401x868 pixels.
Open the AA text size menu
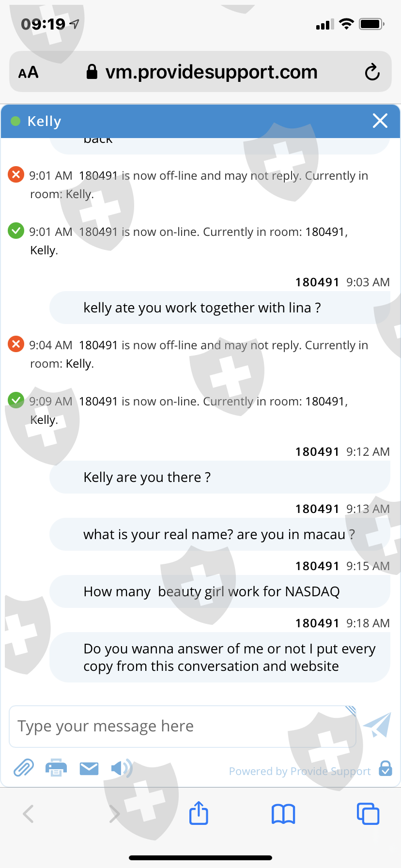(x=29, y=73)
